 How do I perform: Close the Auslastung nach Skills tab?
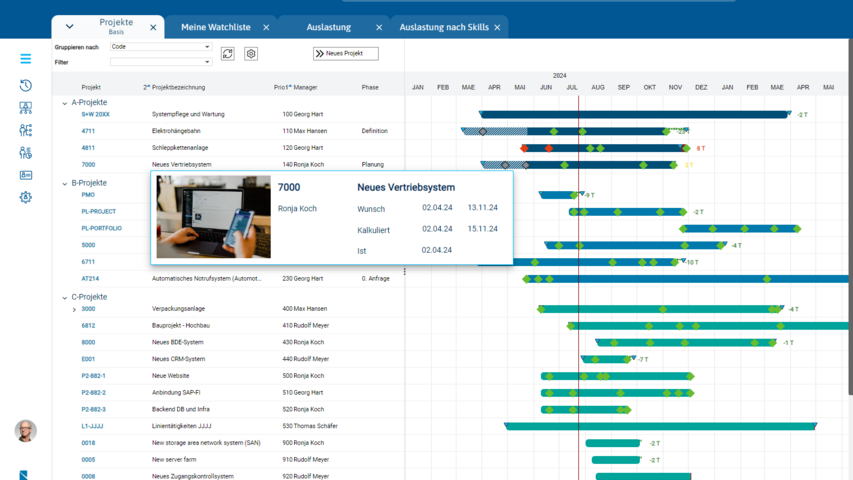tap(497, 28)
